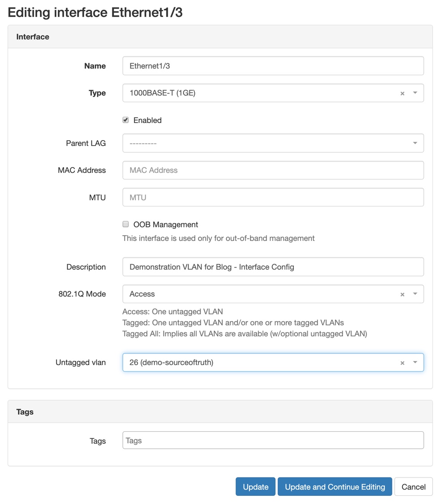
Task: Enable the OOB Management checkbox
Action: pyautogui.click(x=126, y=224)
